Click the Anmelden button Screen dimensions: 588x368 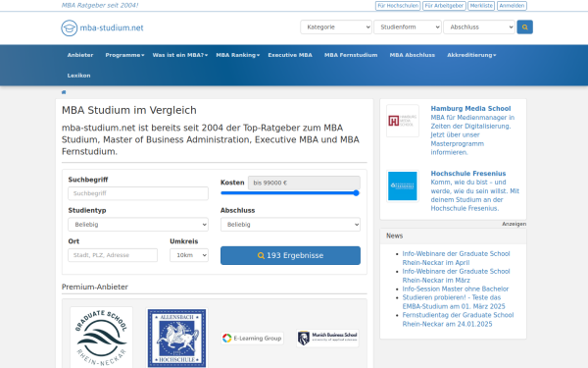point(512,6)
